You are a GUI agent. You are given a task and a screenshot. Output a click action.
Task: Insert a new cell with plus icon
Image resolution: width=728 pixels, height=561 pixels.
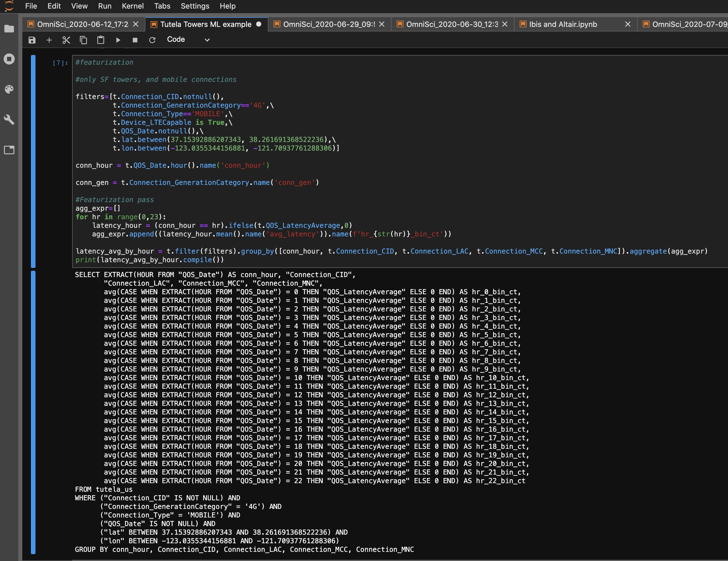pyautogui.click(x=49, y=40)
